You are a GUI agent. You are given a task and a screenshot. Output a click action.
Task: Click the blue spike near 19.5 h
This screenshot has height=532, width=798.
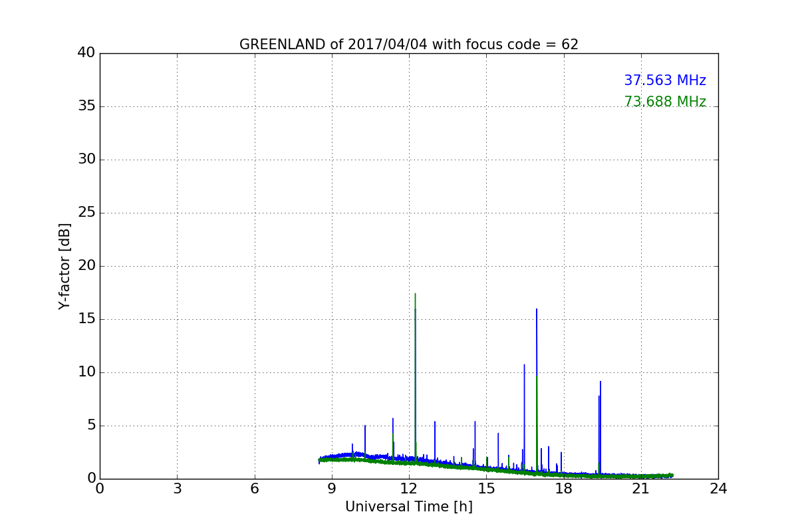point(600,427)
